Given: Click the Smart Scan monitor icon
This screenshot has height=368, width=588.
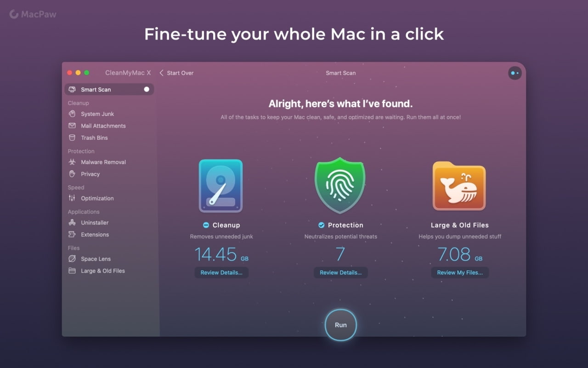Looking at the screenshot, I should tap(72, 89).
